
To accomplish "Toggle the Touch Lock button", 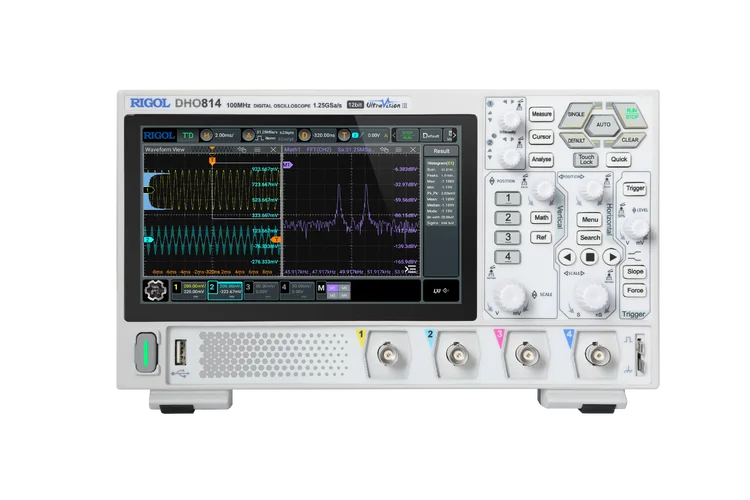I will (586, 160).
